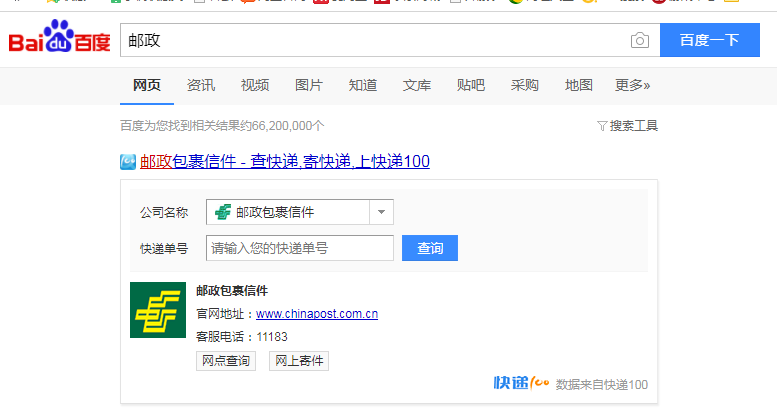Click the green China Post logo thumbnail

coord(158,310)
